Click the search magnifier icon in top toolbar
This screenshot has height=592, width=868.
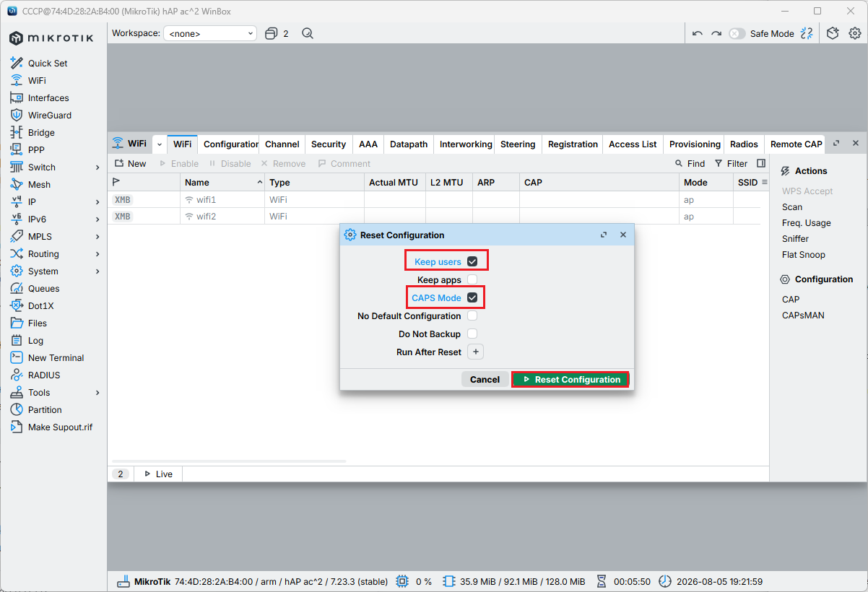308,33
